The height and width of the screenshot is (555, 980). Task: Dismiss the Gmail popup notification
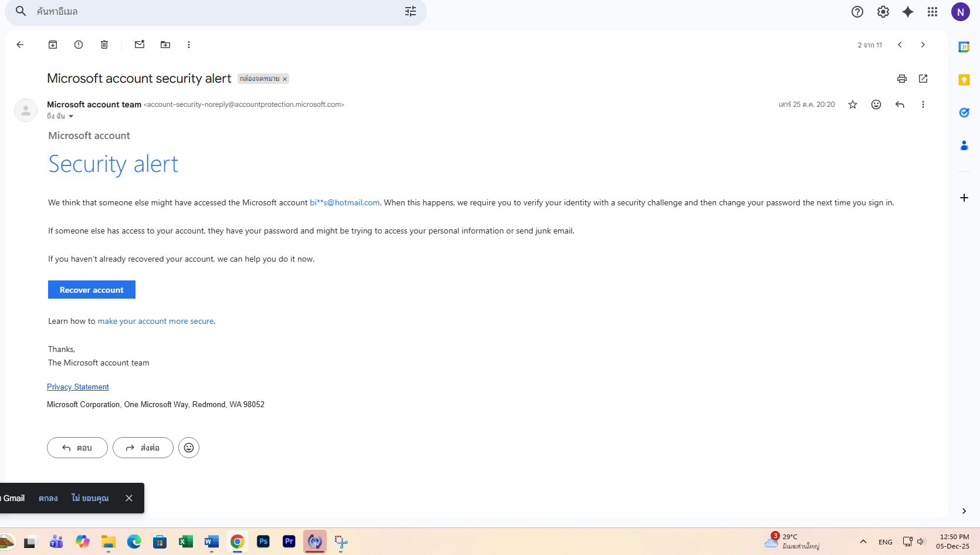tap(129, 498)
